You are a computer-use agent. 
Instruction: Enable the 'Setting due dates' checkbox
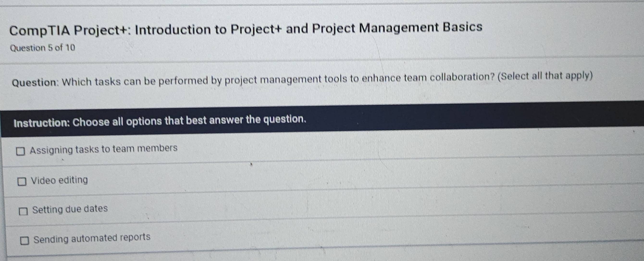click(23, 212)
